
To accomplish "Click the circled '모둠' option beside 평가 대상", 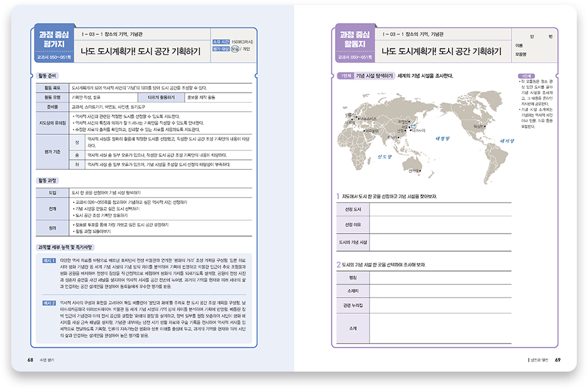I will click(x=235, y=49).
